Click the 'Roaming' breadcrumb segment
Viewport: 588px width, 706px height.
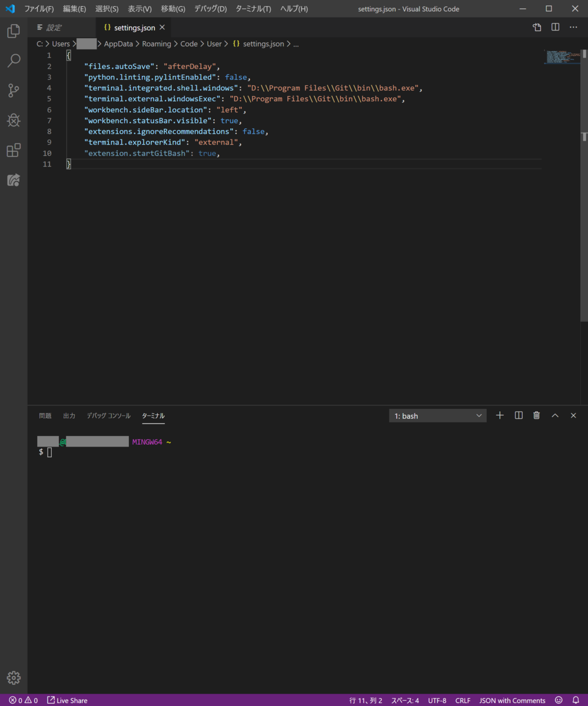pyautogui.click(x=157, y=44)
